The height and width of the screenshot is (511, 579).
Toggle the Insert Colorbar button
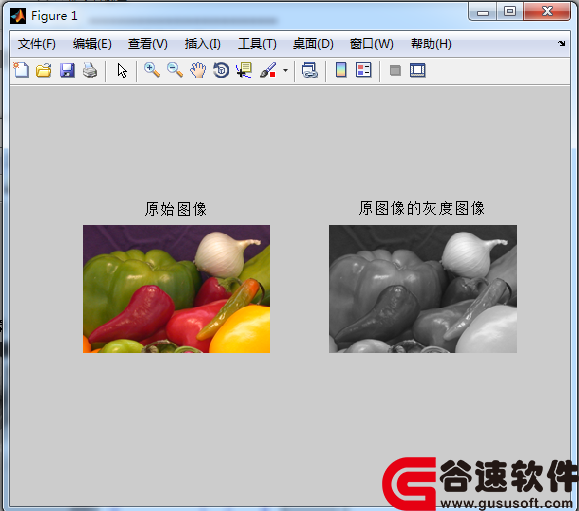click(x=341, y=70)
